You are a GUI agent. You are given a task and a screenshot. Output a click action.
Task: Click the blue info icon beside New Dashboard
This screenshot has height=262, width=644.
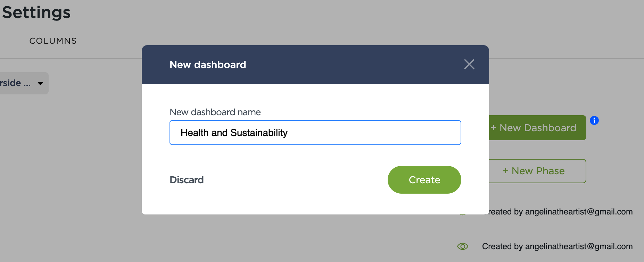click(594, 120)
